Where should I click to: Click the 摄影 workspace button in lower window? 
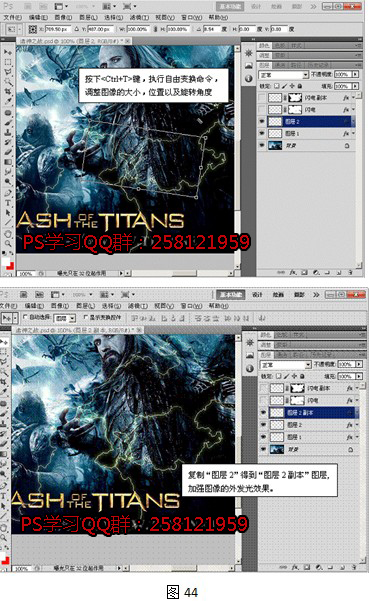pyautogui.click(x=299, y=294)
